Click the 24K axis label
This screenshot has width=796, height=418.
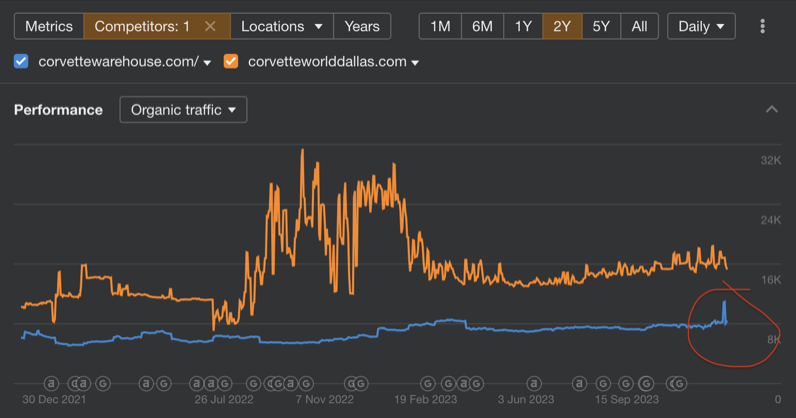click(x=771, y=220)
